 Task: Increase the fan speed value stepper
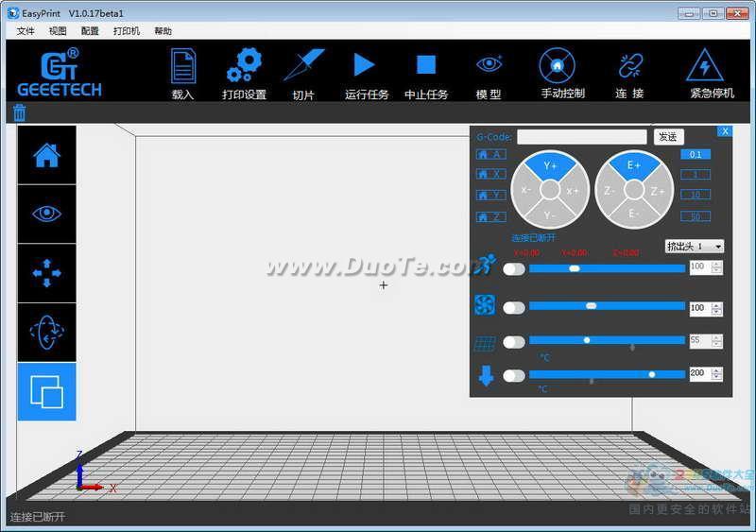click(x=717, y=305)
